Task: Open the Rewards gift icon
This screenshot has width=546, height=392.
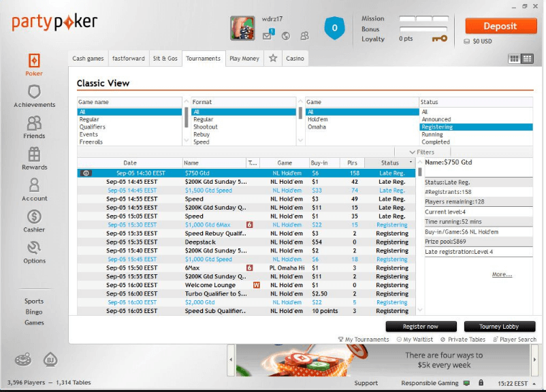Action: 34,154
